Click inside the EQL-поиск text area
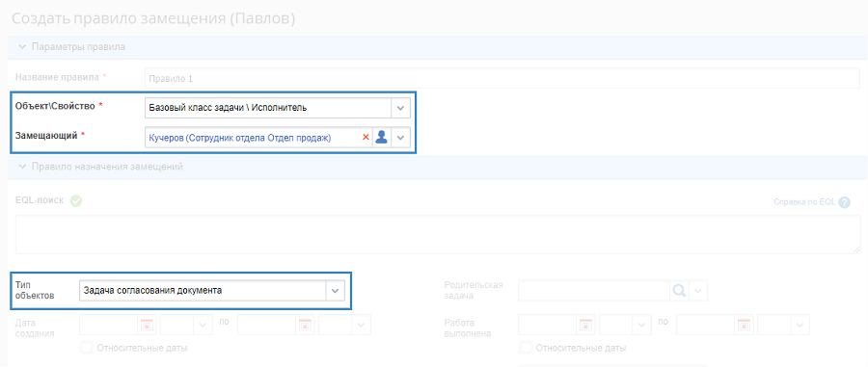868x367 pixels. [438, 234]
